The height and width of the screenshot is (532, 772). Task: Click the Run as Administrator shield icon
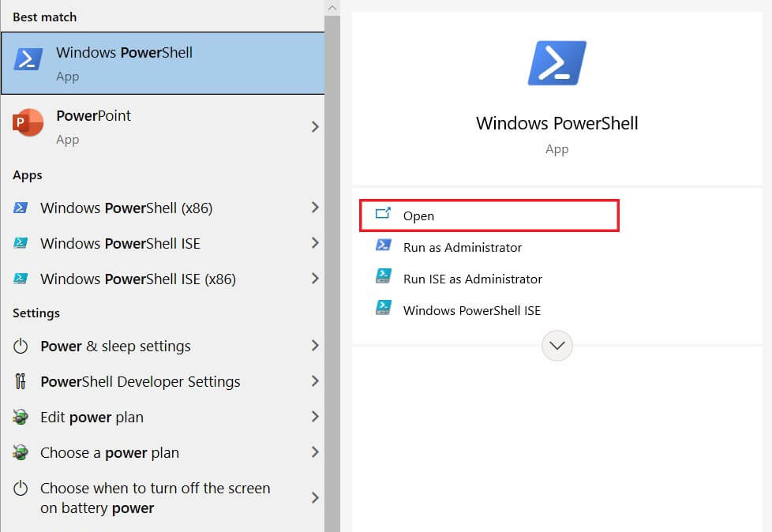384,246
